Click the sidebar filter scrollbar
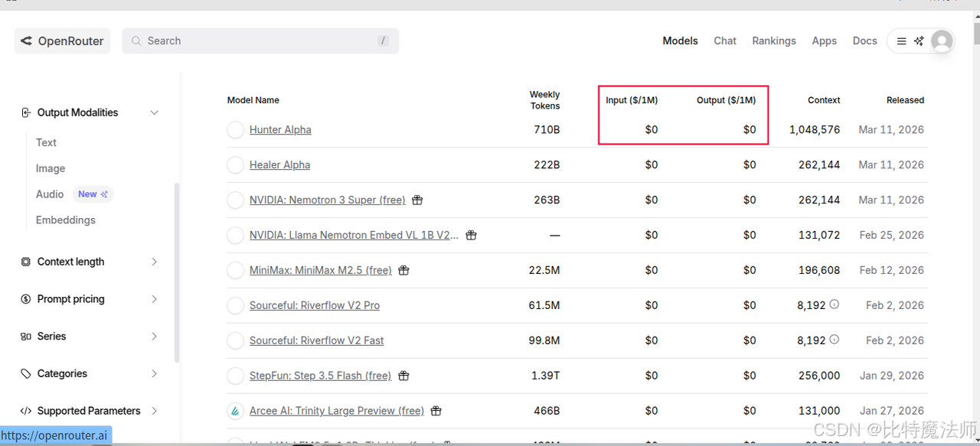This screenshot has width=980, height=446. (x=177, y=272)
